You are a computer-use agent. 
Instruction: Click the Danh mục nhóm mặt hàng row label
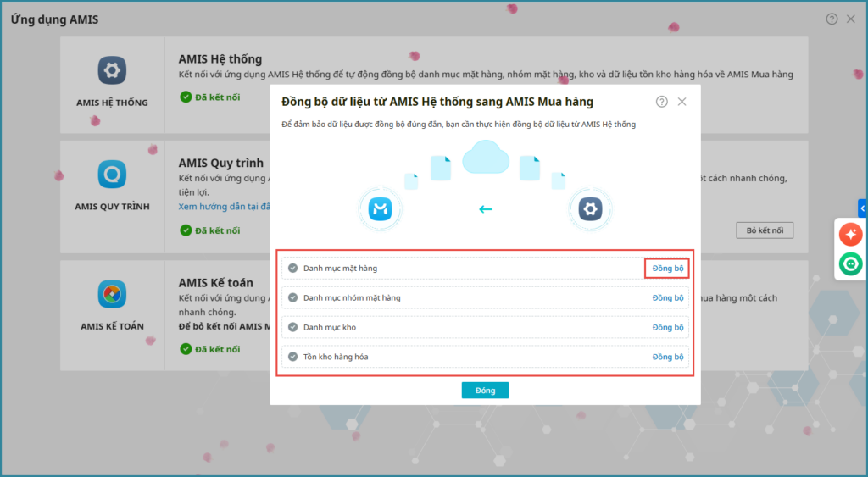[352, 297]
